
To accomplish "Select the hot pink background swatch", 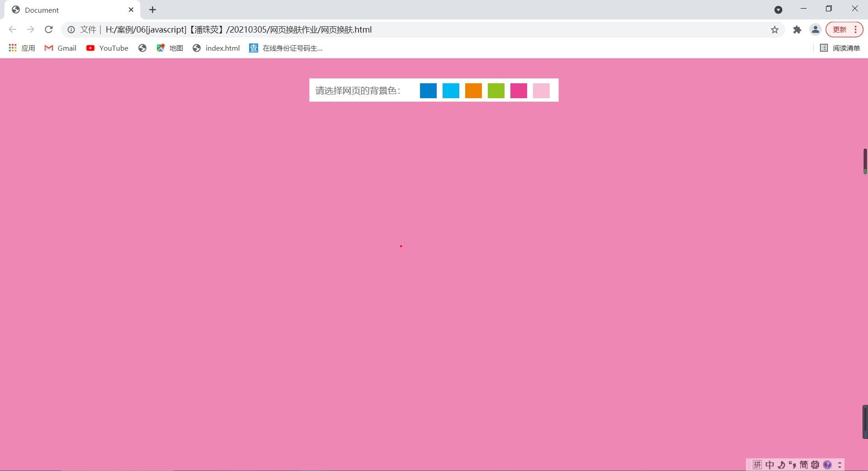I will (x=519, y=90).
